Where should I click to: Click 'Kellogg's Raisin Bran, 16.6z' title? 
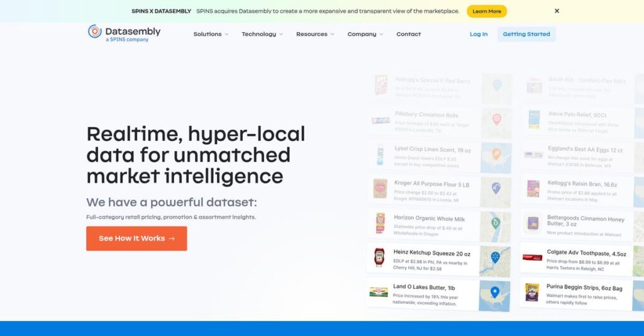pos(582,184)
